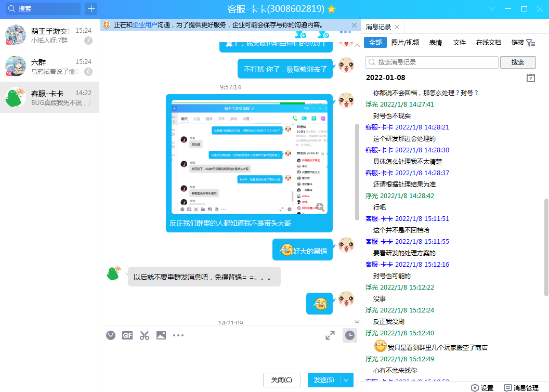The height and width of the screenshot is (392, 549).
Task: Click the caption 反正我们群里的人都知道我不是带头大哥
Action: [230, 223]
